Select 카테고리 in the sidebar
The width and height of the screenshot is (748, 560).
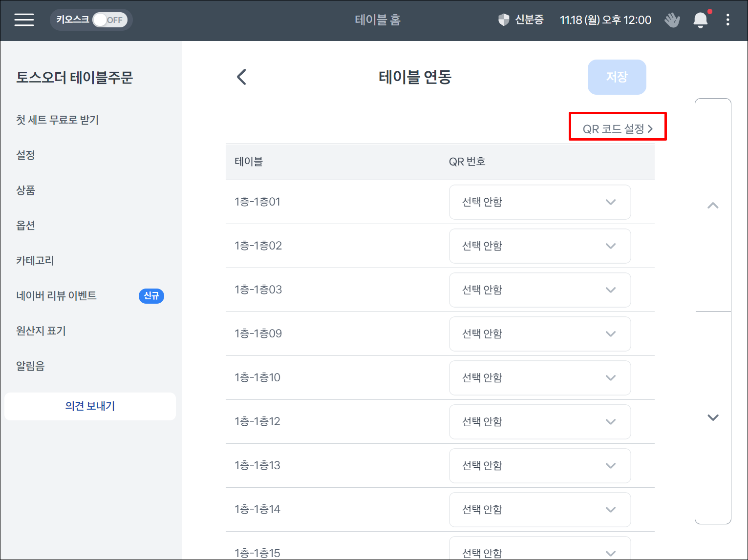point(35,261)
